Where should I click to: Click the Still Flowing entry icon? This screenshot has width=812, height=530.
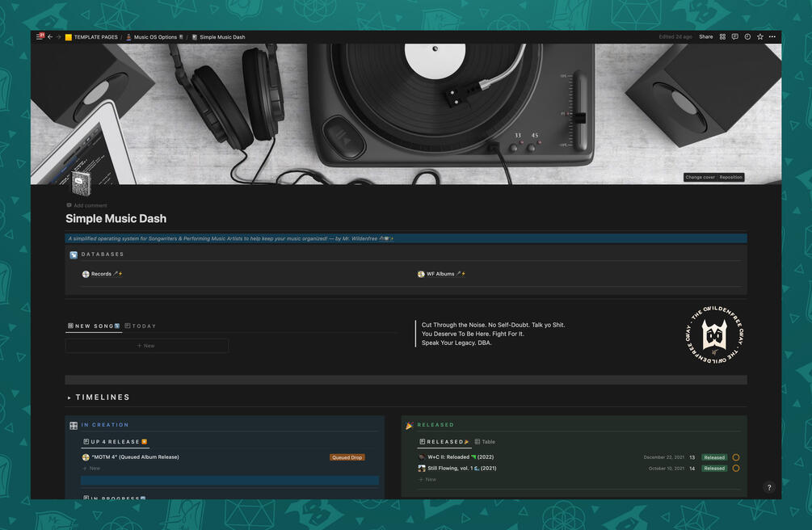pyautogui.click(x=422, y=469)
